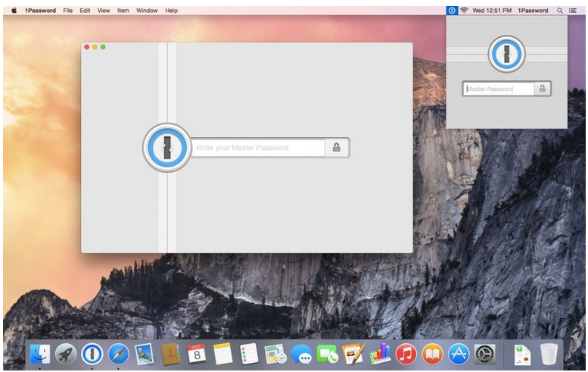
Task: Open the Edit menu
Action: tap(85, 11)
